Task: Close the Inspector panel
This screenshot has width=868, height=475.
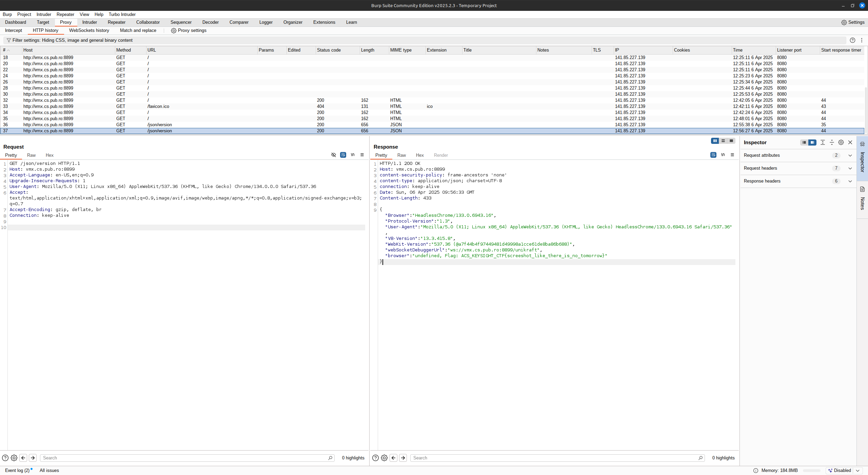Action: point(850,142)
